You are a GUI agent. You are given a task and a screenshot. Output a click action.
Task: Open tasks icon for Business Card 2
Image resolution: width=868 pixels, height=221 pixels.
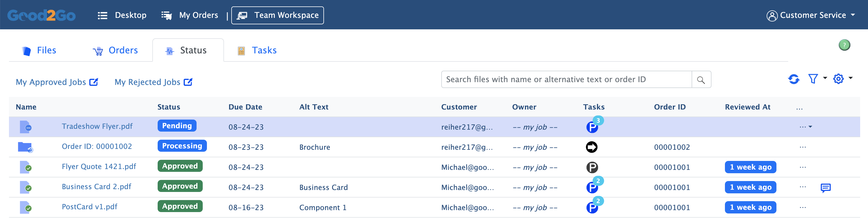[x=592, y=187]
